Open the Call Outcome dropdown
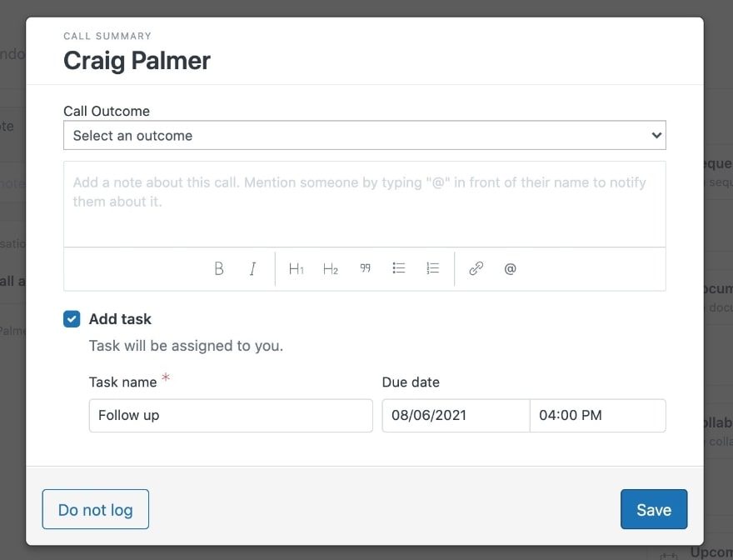 tap(364, 135)
